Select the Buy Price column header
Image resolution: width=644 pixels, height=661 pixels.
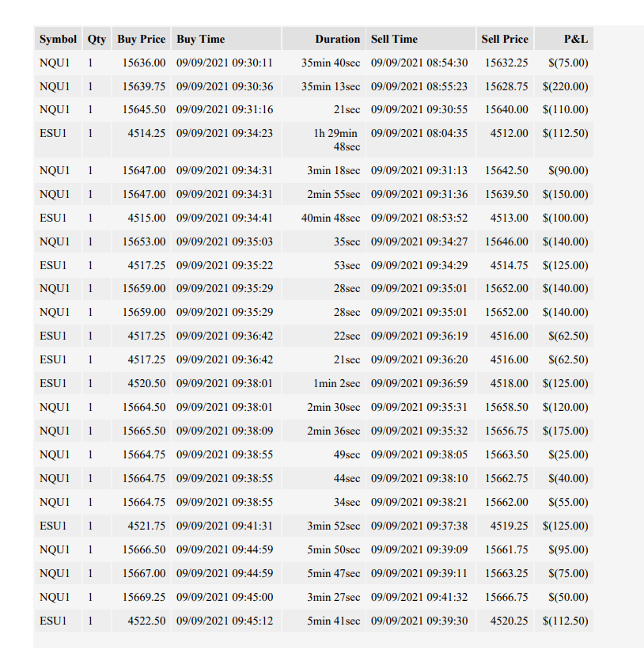pos(141,39)
